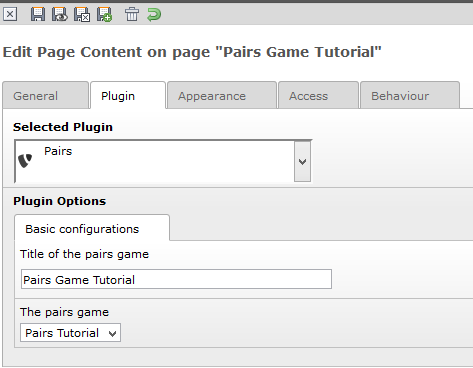This screenshot has width=473, height=368.
Task: Expand the Selected Plugin dropdown arrow
Action: click(x=302, y=162)
